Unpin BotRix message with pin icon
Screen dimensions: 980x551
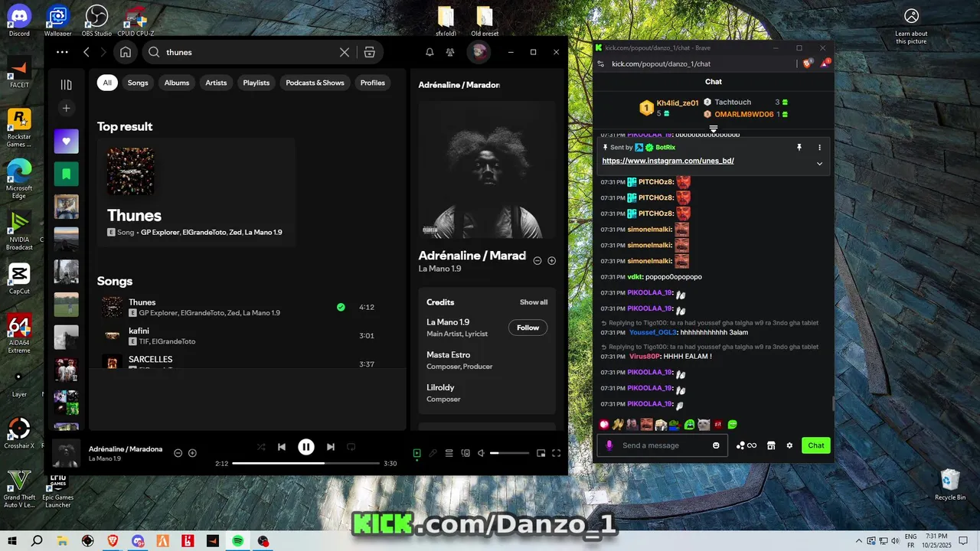[799, 147]
